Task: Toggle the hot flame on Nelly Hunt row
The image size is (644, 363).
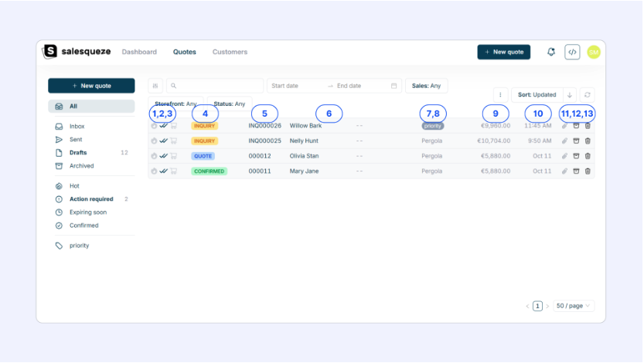Action: [x=154, y=141]
